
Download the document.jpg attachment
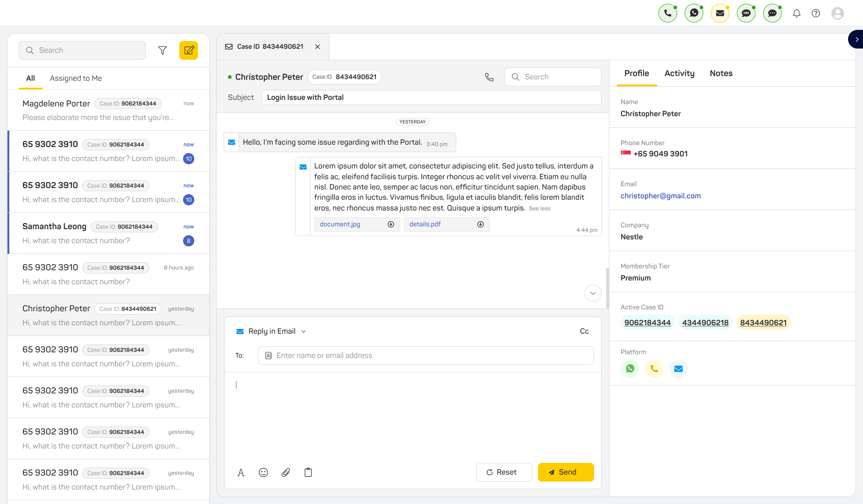pos(391,224)
